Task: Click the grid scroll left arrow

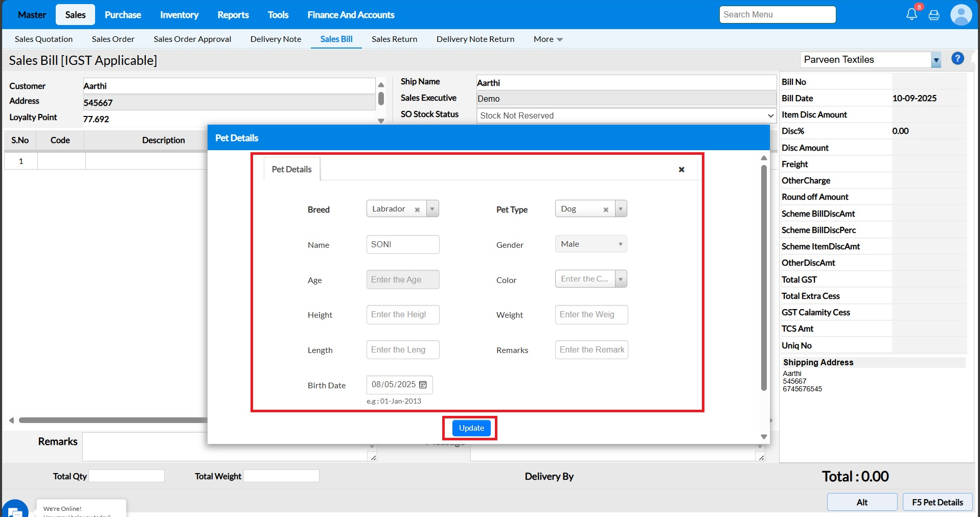Action: pos(11,420)
